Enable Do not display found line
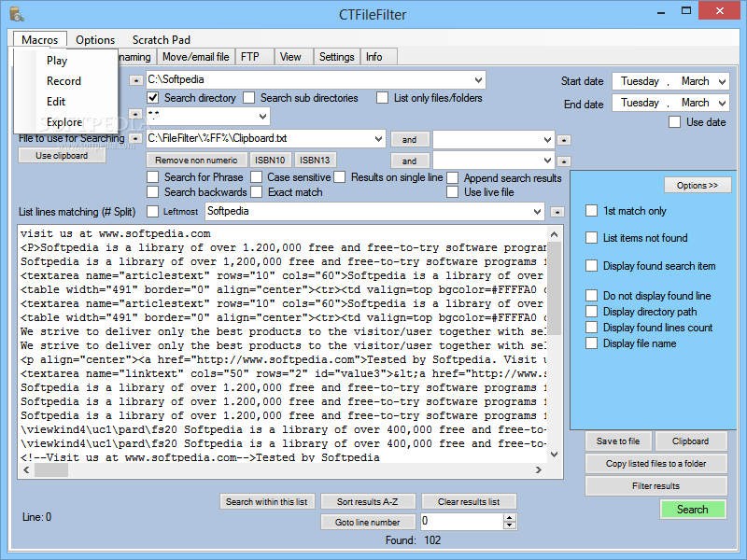The width and height of the screenshot is (747, 560). pos(591,296)
